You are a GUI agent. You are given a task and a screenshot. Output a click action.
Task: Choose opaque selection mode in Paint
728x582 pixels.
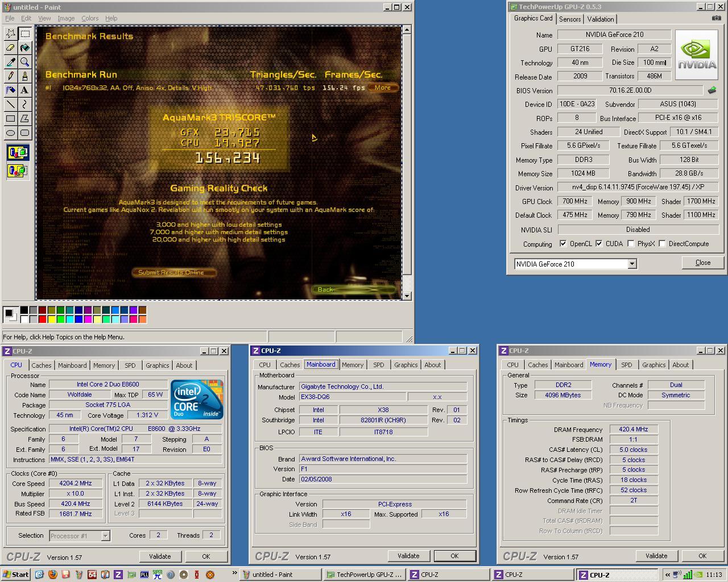point(18,152)
